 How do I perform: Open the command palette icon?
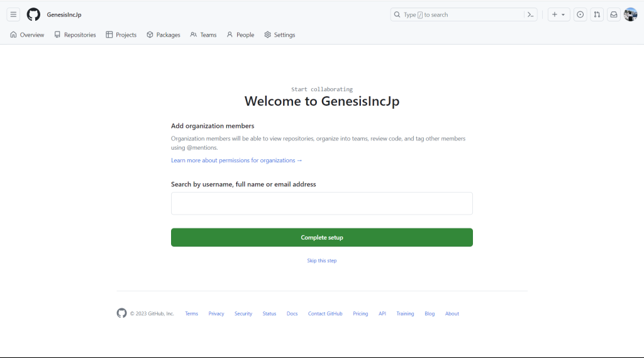click(x=531, y=14)
